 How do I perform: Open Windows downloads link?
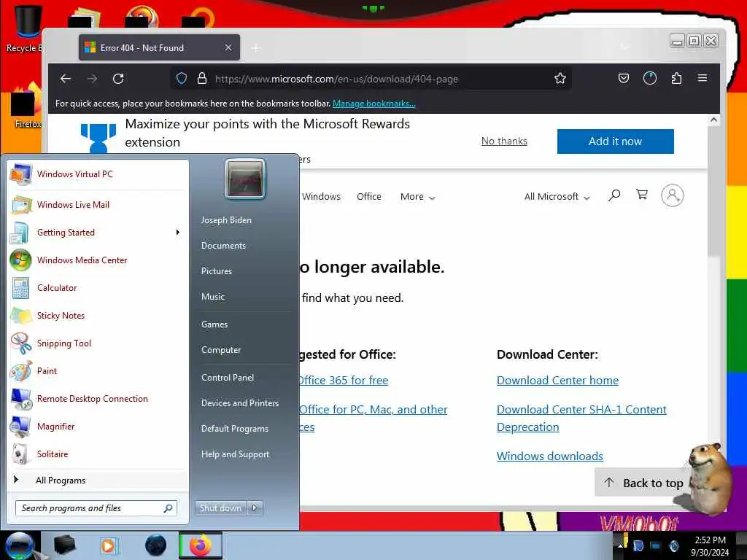point(550,456)
